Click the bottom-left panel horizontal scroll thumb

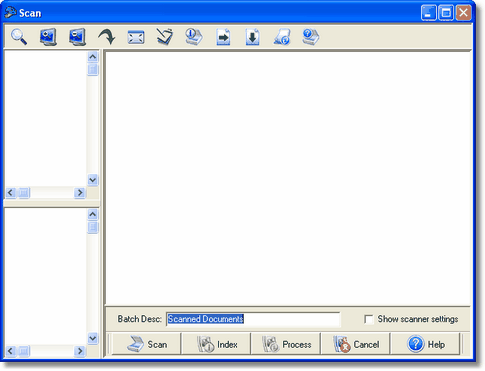23,351
